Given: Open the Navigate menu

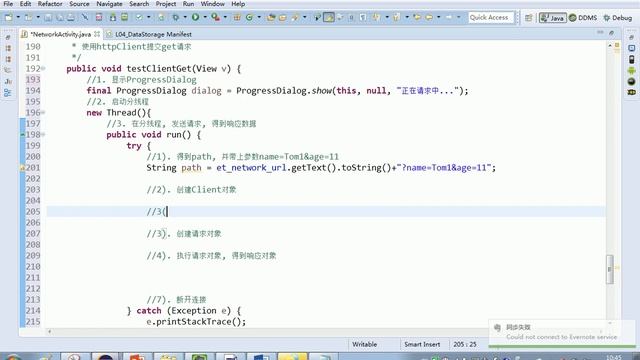Looking at the screenshot, I should coord(109,4).
